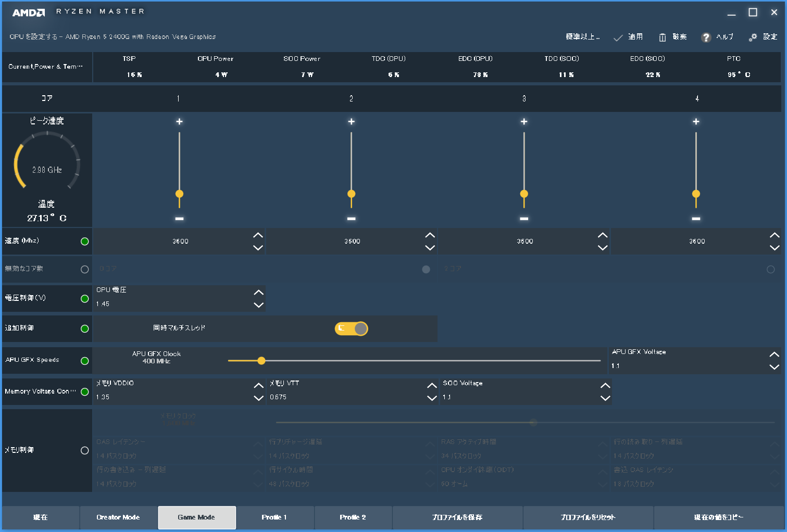This screenshot has height=532, width=787.
Task: Click core 1 speed value 3600
Action: coord(181,242)
